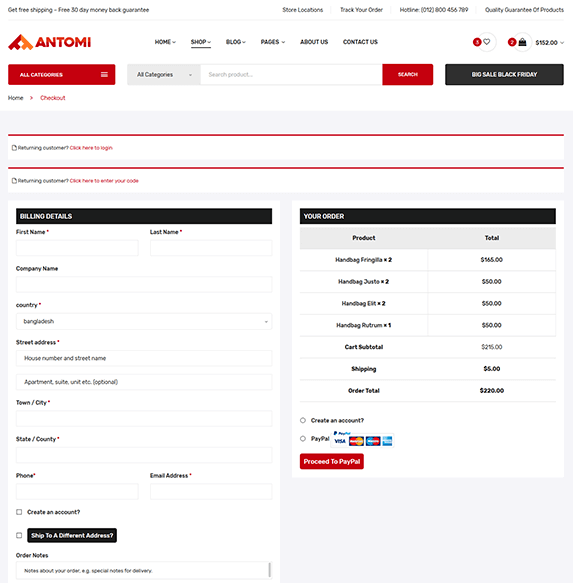Click the Proceed To PayPal button

(x=332, y=461)
